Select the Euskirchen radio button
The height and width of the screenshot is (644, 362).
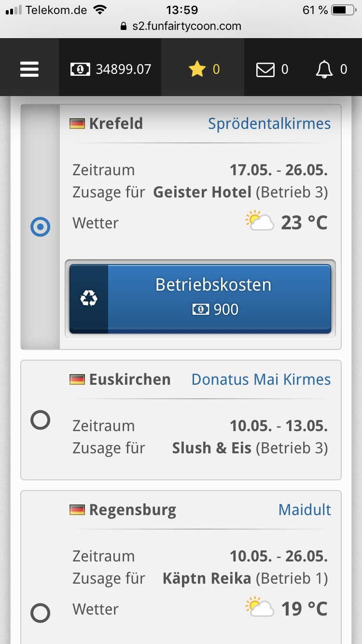tap(40, 420)
